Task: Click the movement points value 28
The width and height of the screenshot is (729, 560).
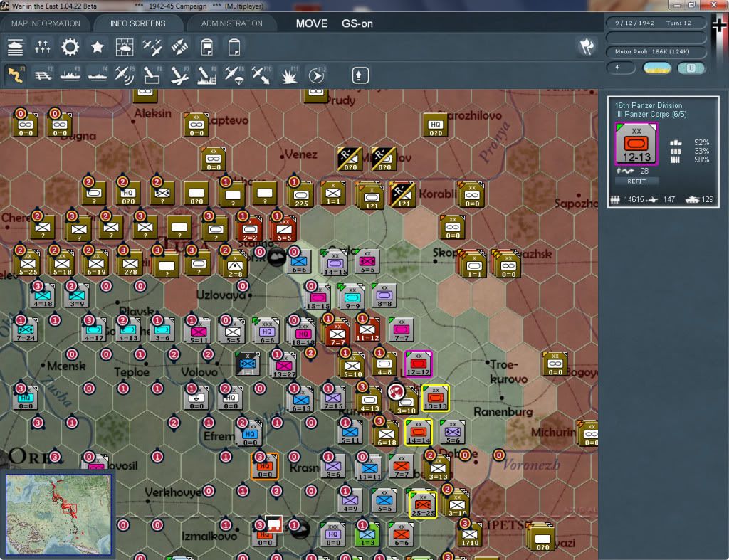Action: [x=644, y=171]
